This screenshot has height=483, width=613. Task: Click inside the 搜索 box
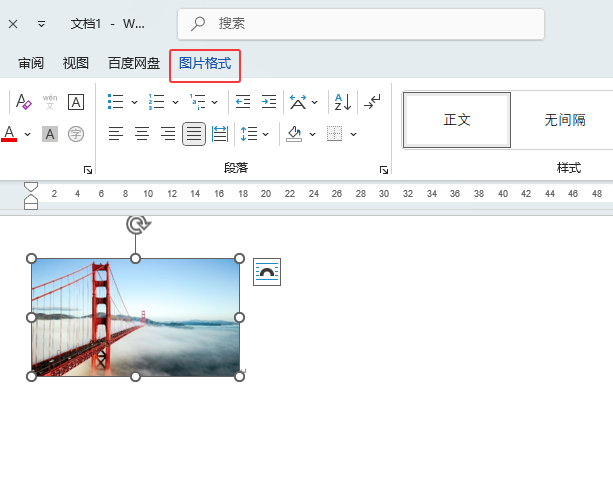click(x=361, y=24)
